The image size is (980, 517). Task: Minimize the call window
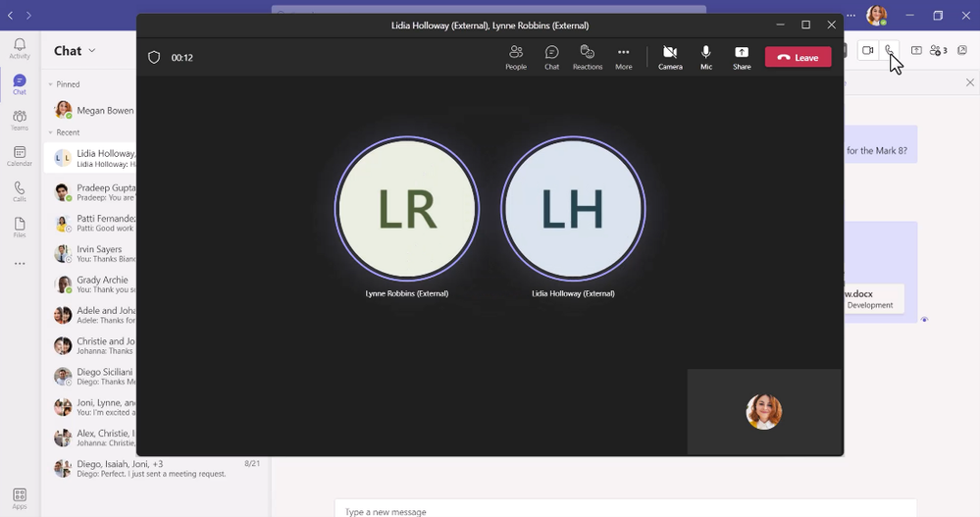(780, 25)
